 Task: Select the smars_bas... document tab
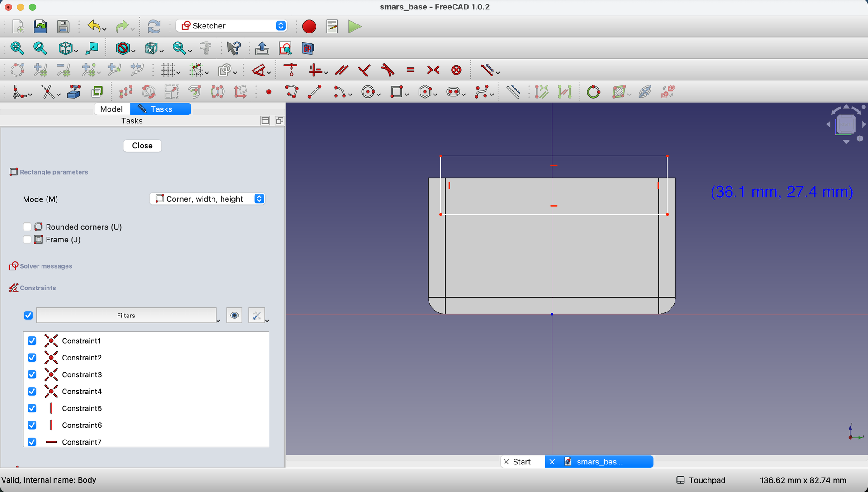pos(599,462)
